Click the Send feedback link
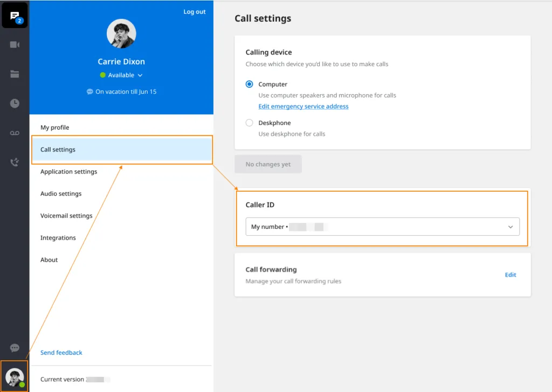Screen dimensions: 552x392 click(61, 353)
